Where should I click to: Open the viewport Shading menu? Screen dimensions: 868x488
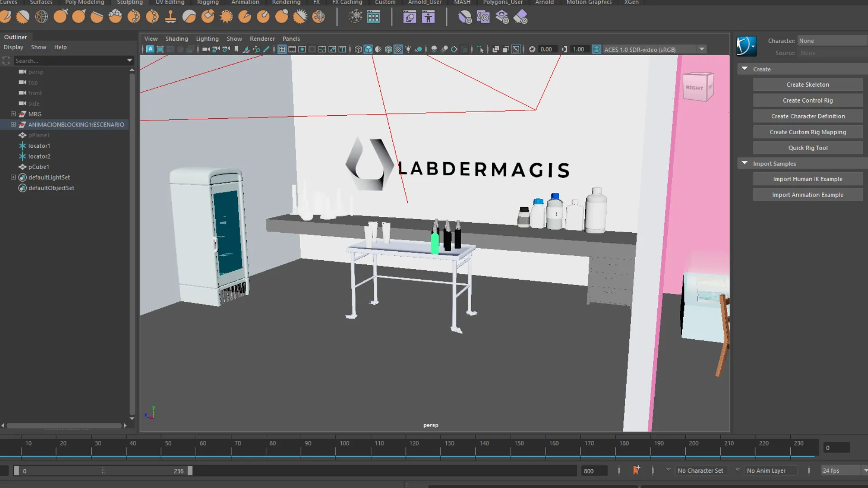(176, 39)
